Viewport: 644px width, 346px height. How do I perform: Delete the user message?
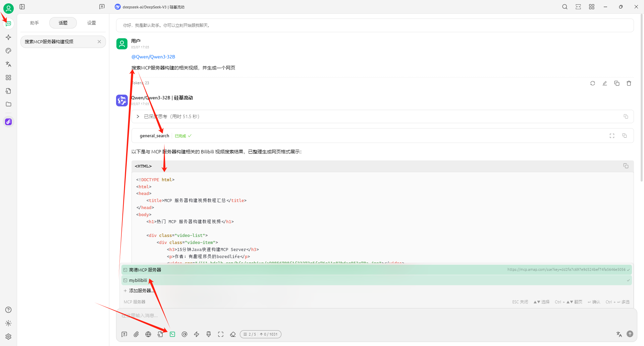tap(629, 83)
